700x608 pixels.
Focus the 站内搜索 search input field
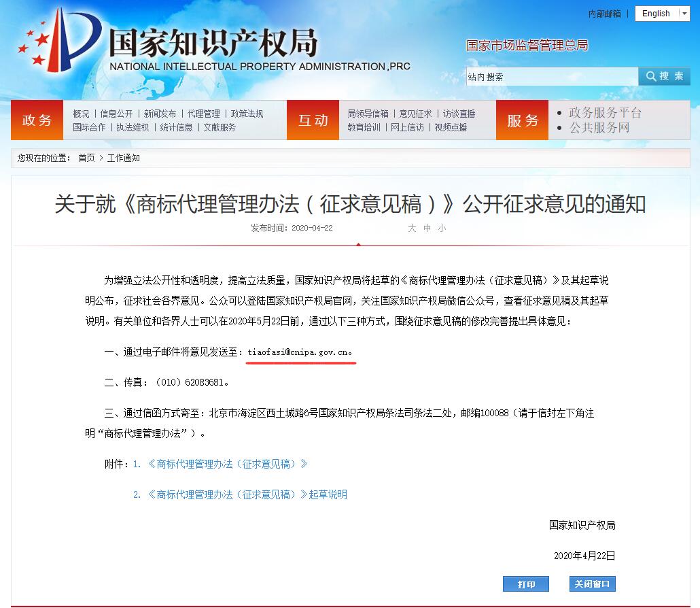coord(552,77)
